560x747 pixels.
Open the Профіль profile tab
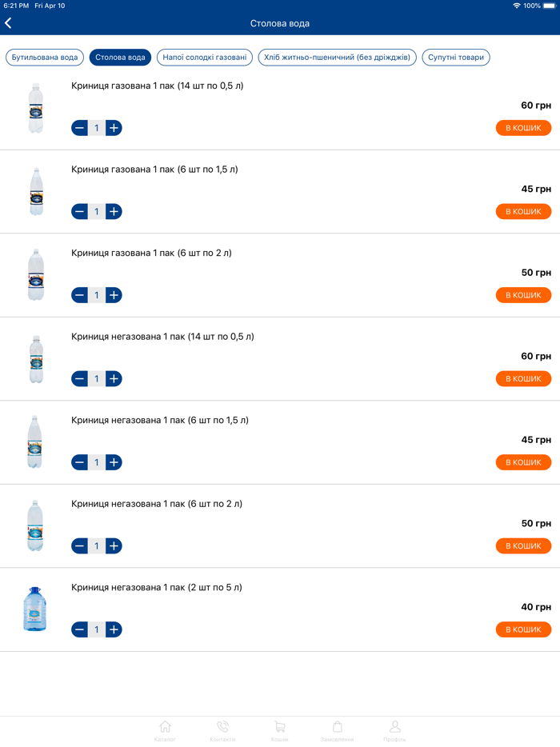pos(394,730)
